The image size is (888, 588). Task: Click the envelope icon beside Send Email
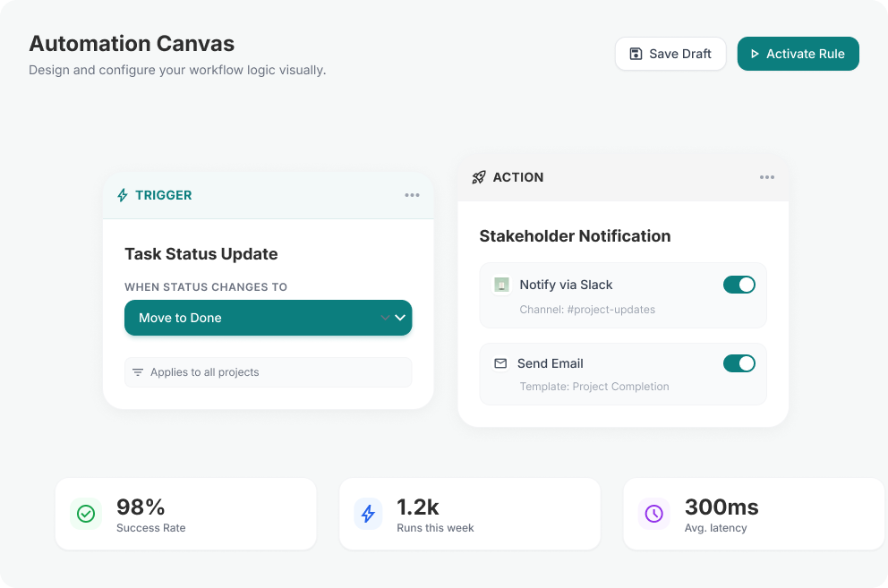500,363
